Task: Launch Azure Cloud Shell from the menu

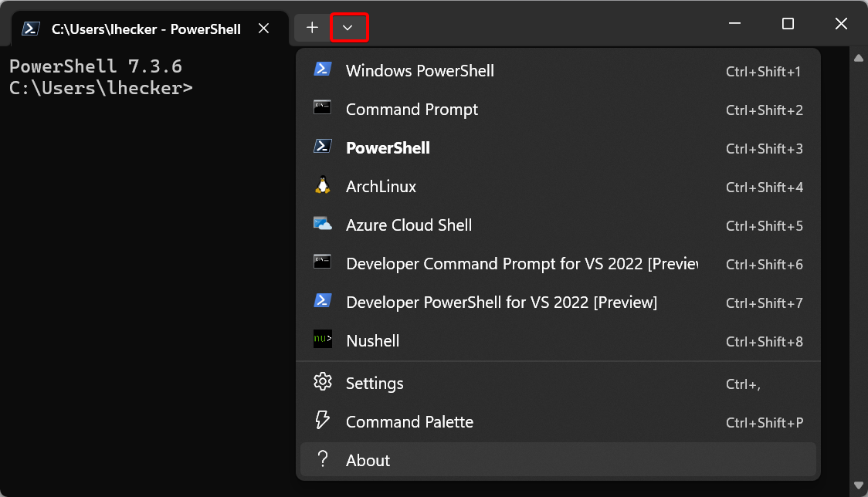Action: (x=409, y=225)
